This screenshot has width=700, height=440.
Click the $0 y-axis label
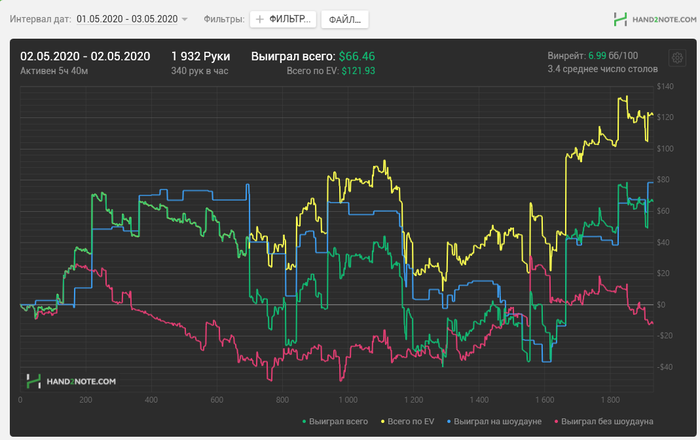(661, 305)
